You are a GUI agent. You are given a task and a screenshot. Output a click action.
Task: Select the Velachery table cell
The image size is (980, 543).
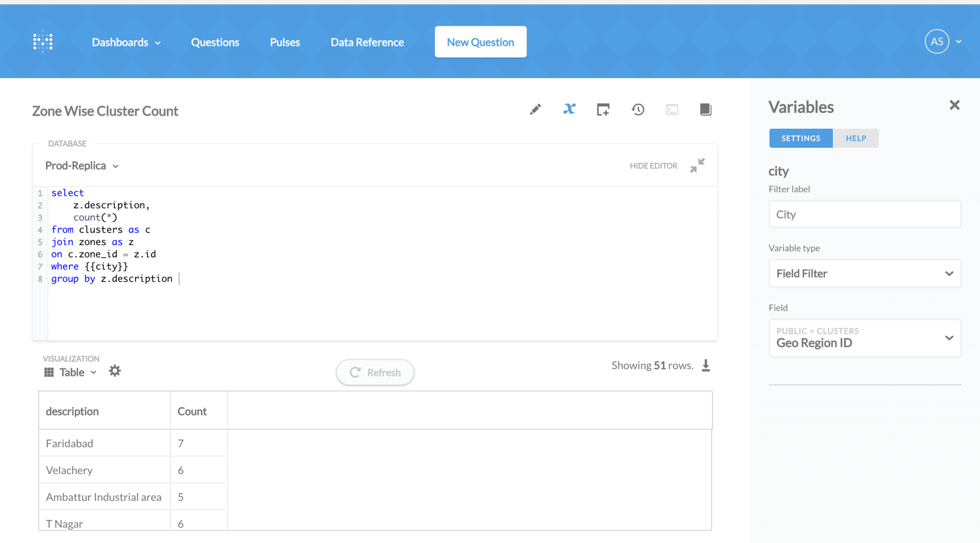(104, 470)
